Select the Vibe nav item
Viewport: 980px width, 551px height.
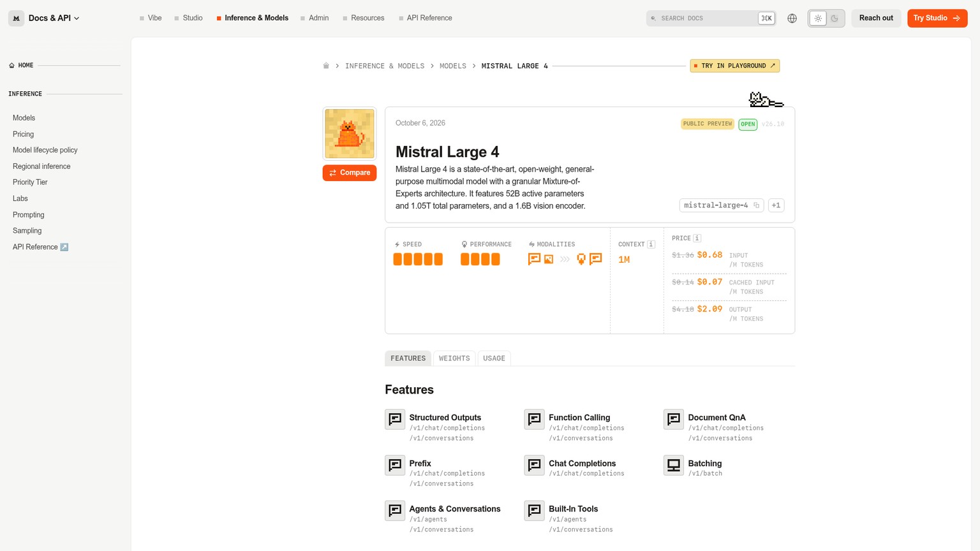(151, 18)
